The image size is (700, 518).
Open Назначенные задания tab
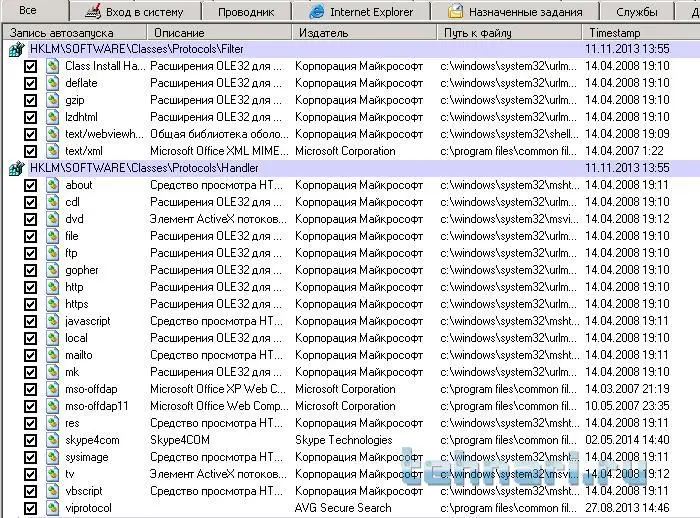click(515, 12)
